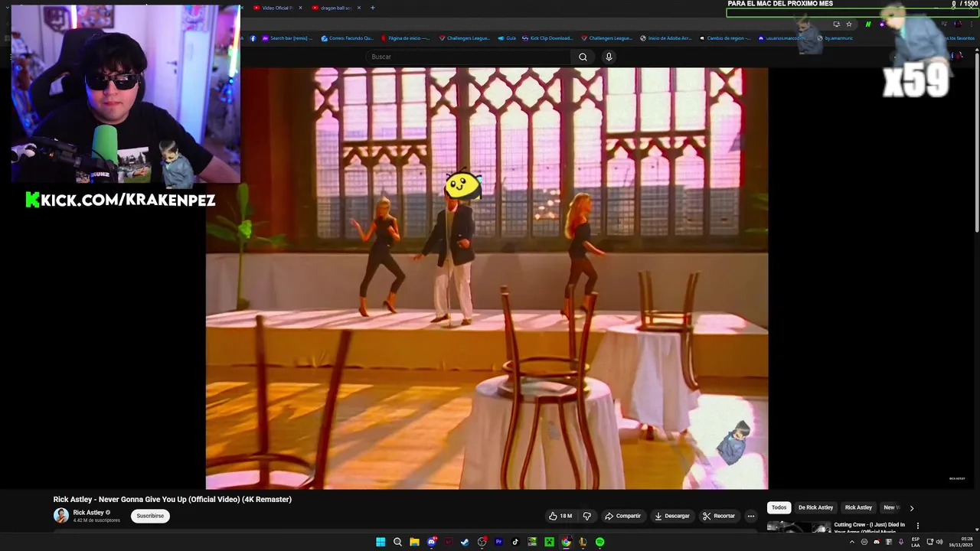Image resolution: width=980 pixels, height=551 pixels.
Task: Focus the Buscar search field
Action: (x=469, y=57)
